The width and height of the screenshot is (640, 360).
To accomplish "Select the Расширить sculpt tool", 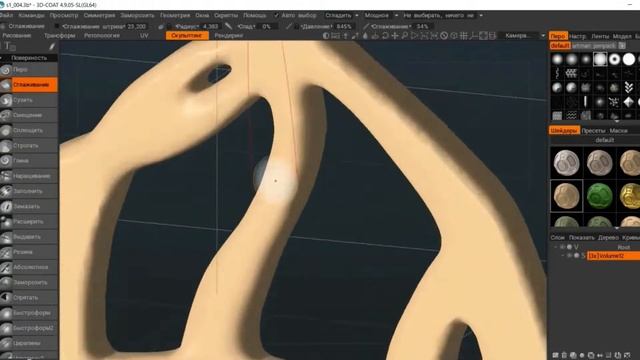I will (x=29, y=222).
